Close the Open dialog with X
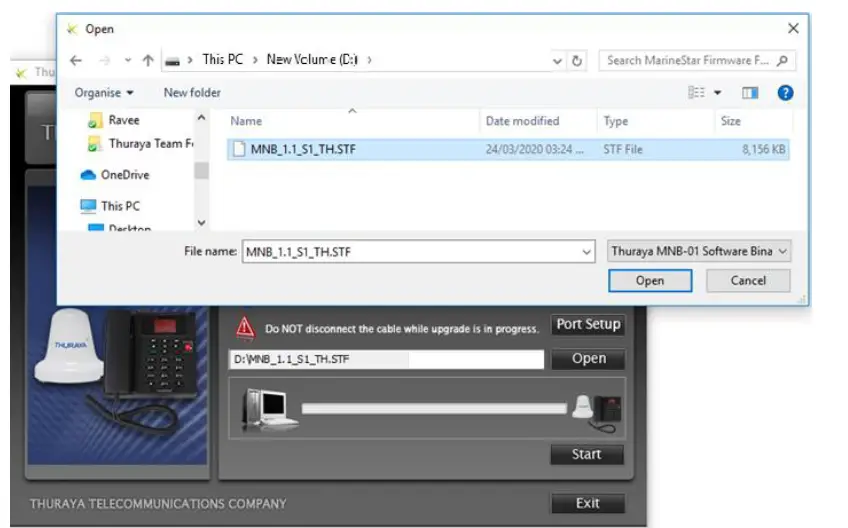848x528 pixels. tap(793, 28)
